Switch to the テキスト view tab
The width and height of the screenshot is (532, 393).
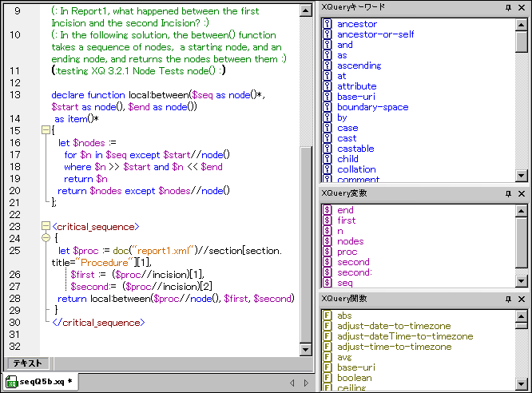coord(27,363)
